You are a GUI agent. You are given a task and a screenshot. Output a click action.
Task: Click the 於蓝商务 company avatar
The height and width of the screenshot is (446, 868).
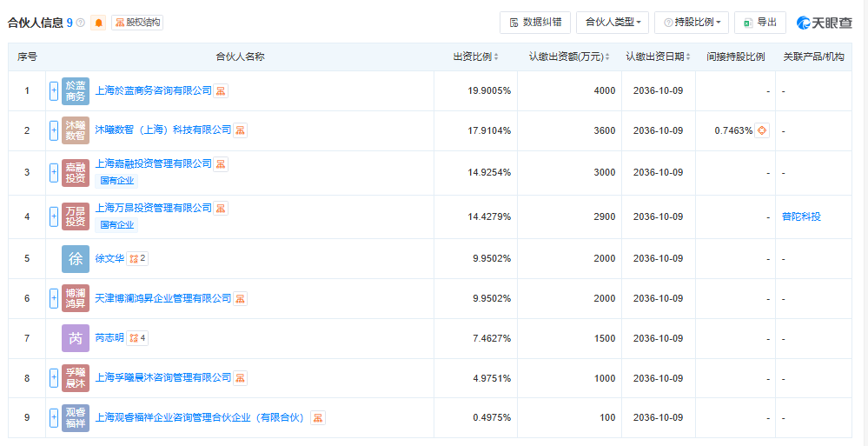76,91
